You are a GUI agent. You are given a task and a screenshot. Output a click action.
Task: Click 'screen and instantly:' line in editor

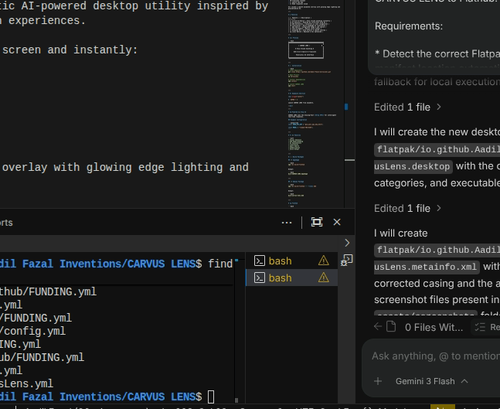(70, 50)
